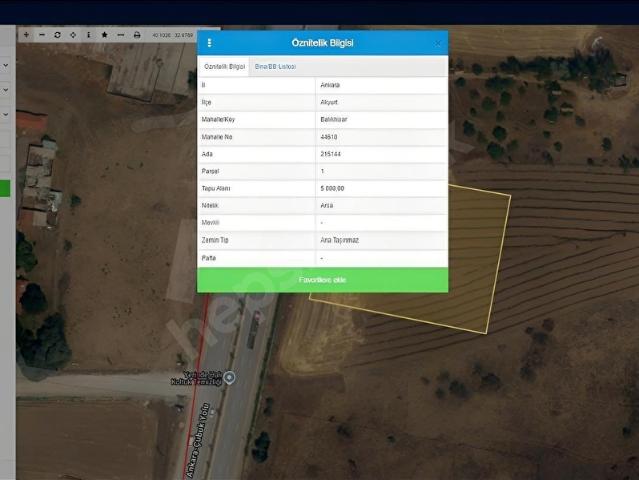The width and height of the screenshot is (639, 480).
Task: Select the measure line tool
Action: coord(121,35)
